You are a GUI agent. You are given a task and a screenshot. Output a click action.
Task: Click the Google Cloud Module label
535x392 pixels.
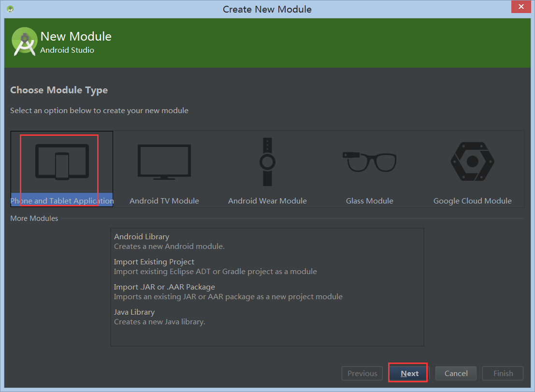coord(473,201)
